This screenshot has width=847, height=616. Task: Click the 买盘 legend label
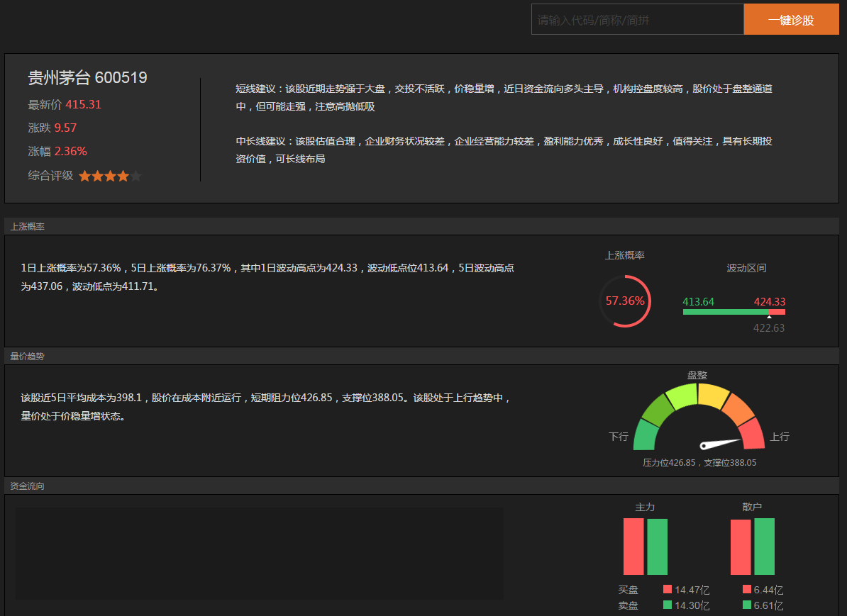point(629,590)
